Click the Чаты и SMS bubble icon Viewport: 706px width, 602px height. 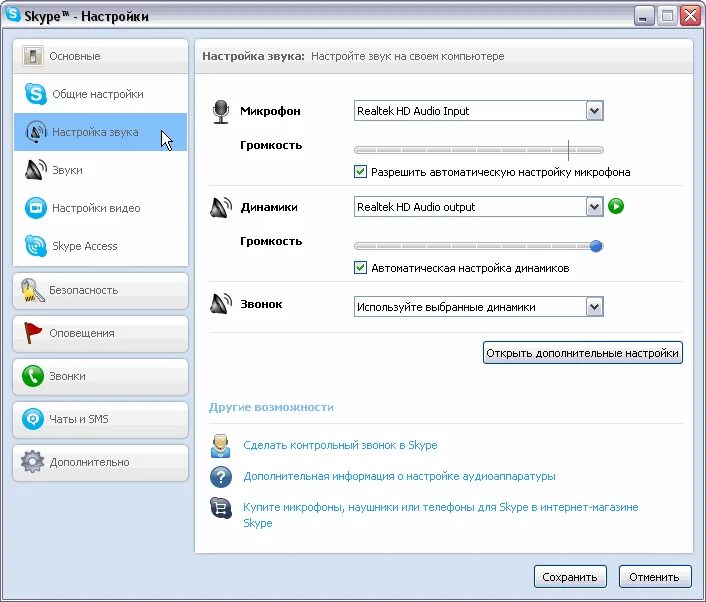(x=33, y=419)
